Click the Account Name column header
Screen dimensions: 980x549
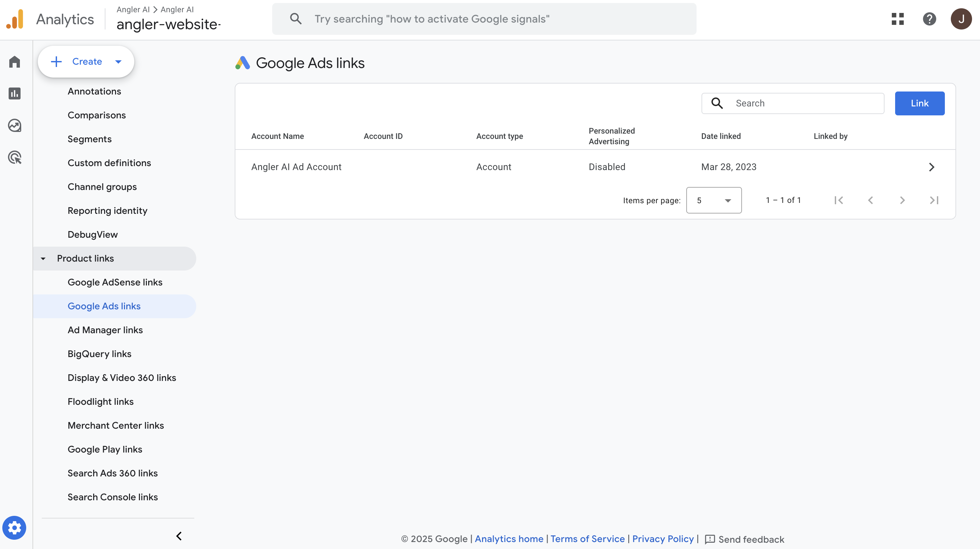tap(277, 136)
